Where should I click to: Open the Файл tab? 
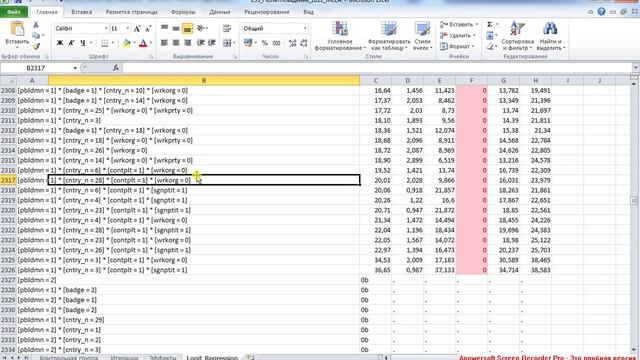coord(14,12)
